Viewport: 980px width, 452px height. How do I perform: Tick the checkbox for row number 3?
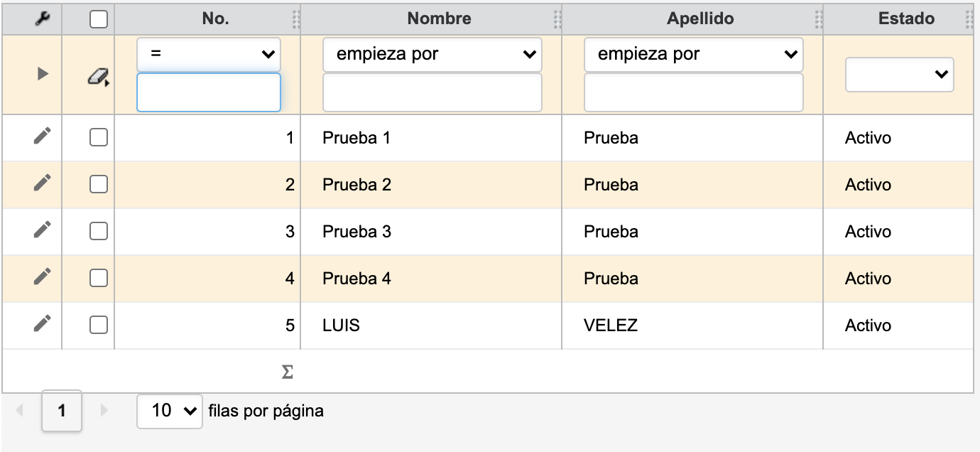coord(99,231)
